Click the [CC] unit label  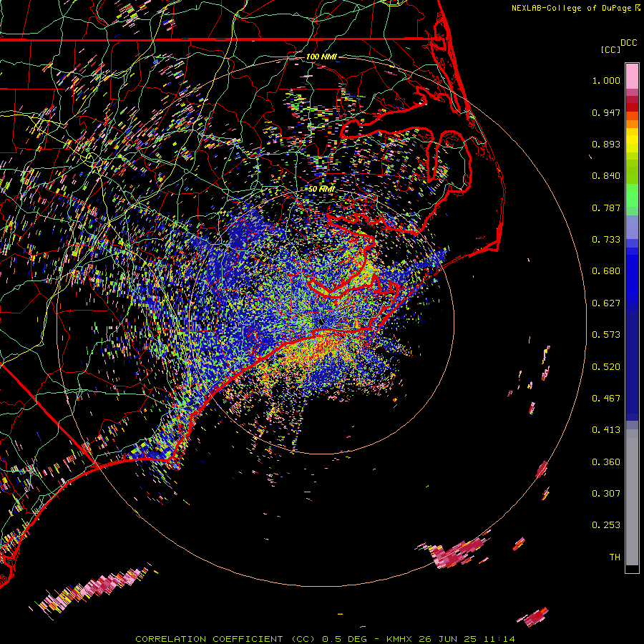pyautogui.click(x=610, y=49)
